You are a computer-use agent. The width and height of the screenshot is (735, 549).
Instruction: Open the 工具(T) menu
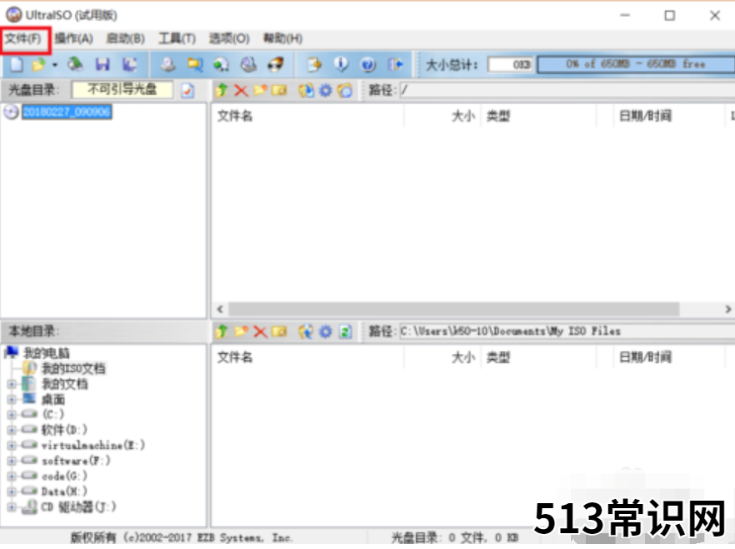pos(177,38)
